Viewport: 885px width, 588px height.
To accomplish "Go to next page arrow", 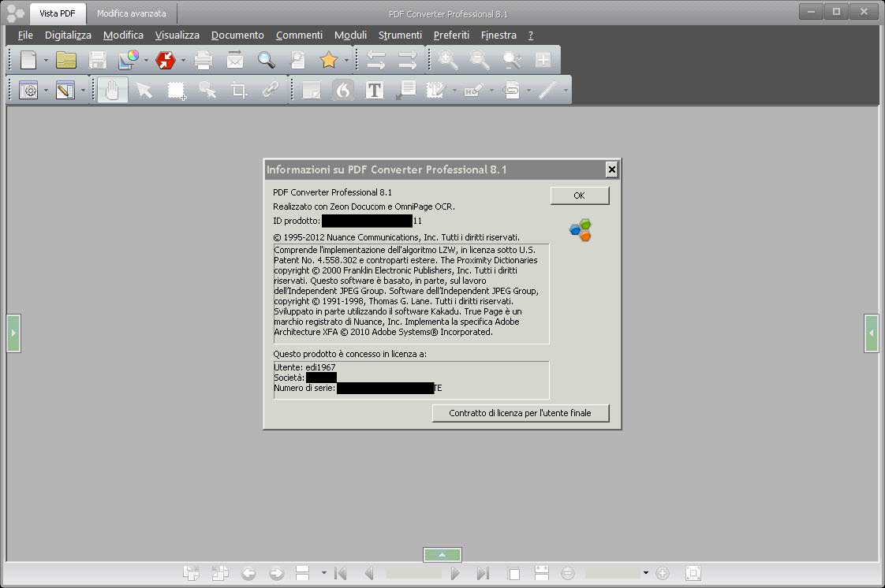I will click(454, 573).
